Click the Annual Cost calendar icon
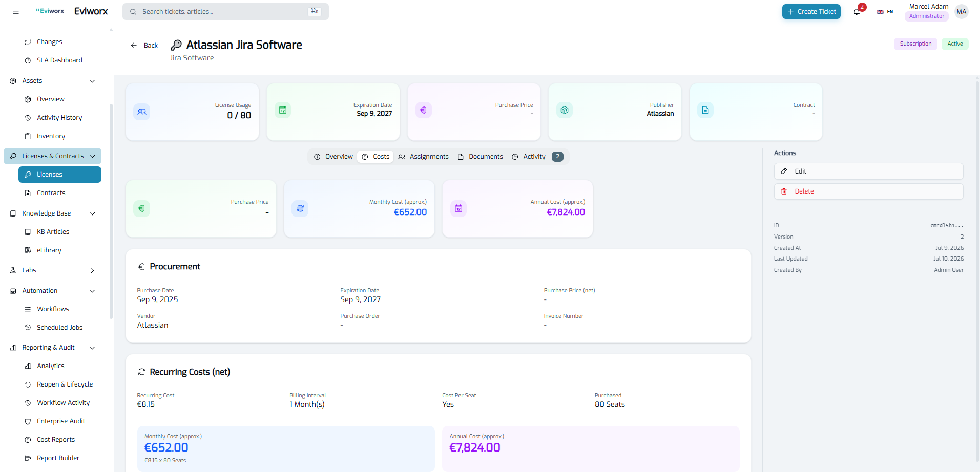The width and height of the screenshot is (980, 472). [458, 208]
